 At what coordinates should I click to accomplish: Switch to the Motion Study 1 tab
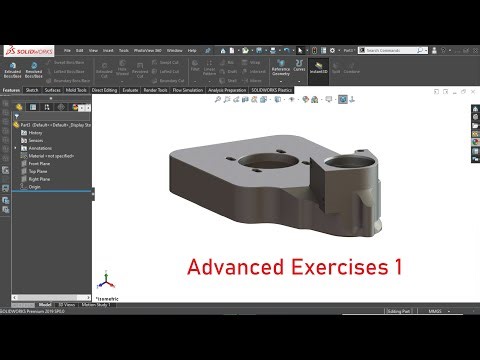[x=96, y=305]
